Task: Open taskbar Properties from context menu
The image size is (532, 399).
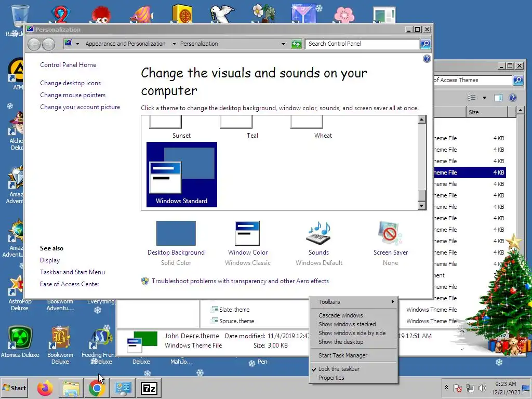Action: point(353,378)
